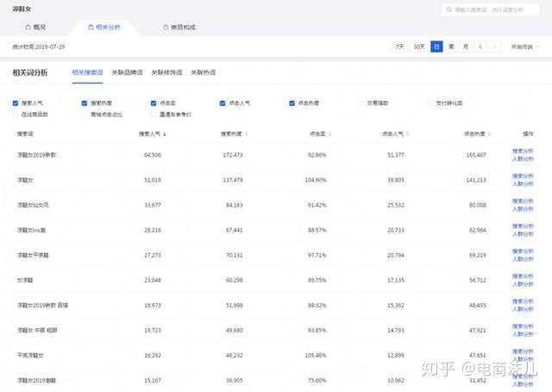Image resolution: width=552 pixels, height=392 pixels.
Task: Click the 搜索热度 column header
Action: [x=230, y=134]
